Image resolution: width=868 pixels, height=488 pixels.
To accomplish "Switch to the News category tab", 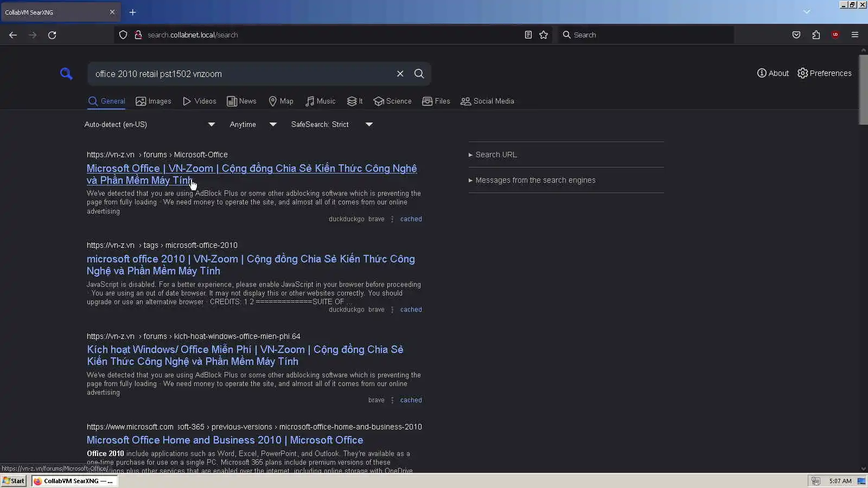I will pyautogui.click(x=241, y=101).
